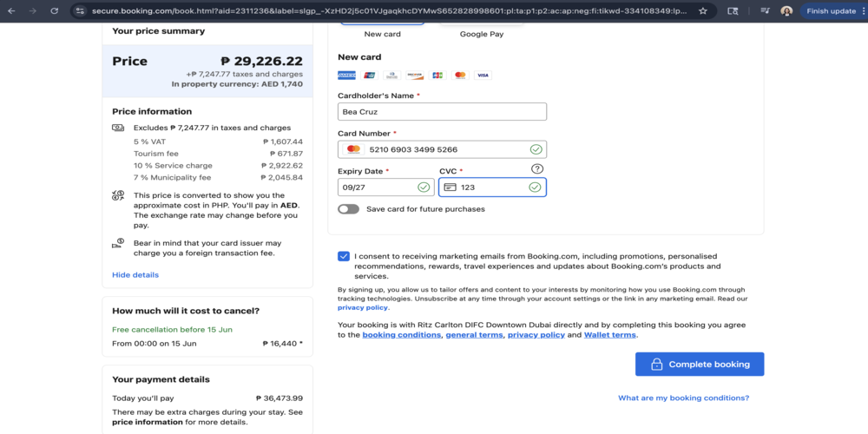Click the card icon inside the CVC field
The height and width of the screenshot is (434, 868).
(450, 187)
